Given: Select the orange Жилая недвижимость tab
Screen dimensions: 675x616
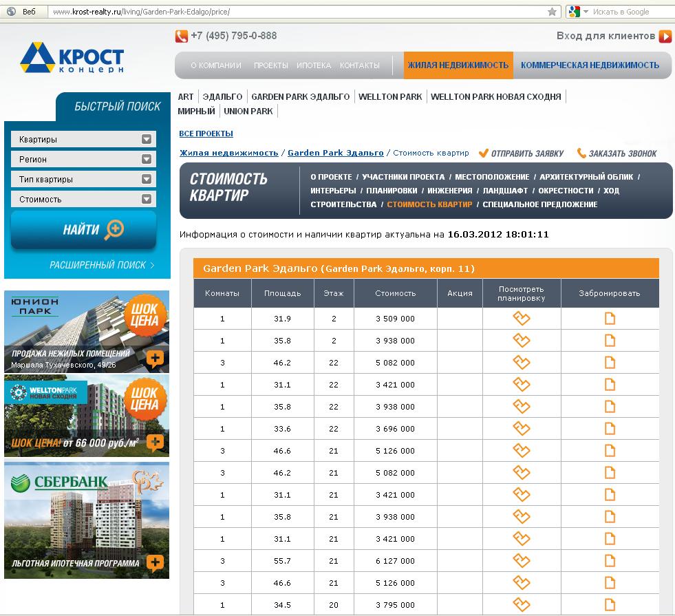Looking at the screenshot, I should (x=458, y=65).
